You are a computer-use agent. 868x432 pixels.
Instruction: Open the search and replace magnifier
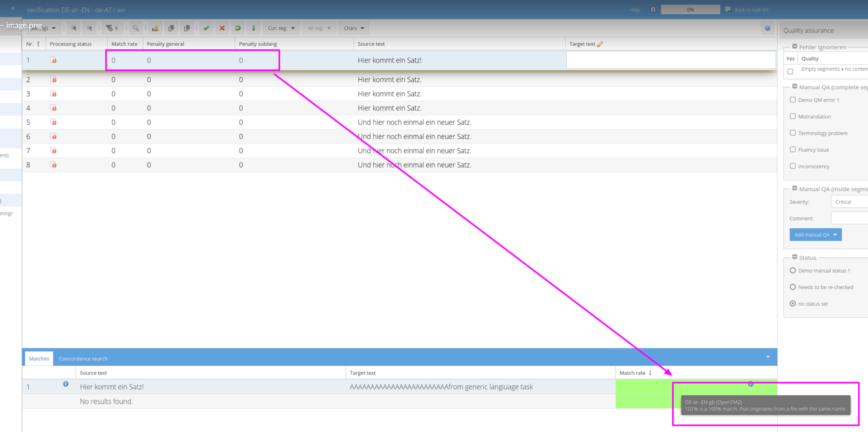136,28
